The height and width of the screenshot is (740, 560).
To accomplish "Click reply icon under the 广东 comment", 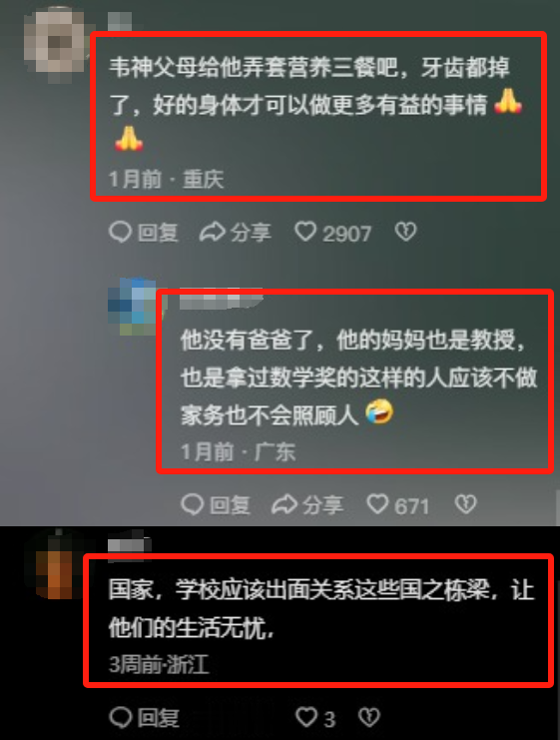I will pyautogui.click(x=192, y=504).
